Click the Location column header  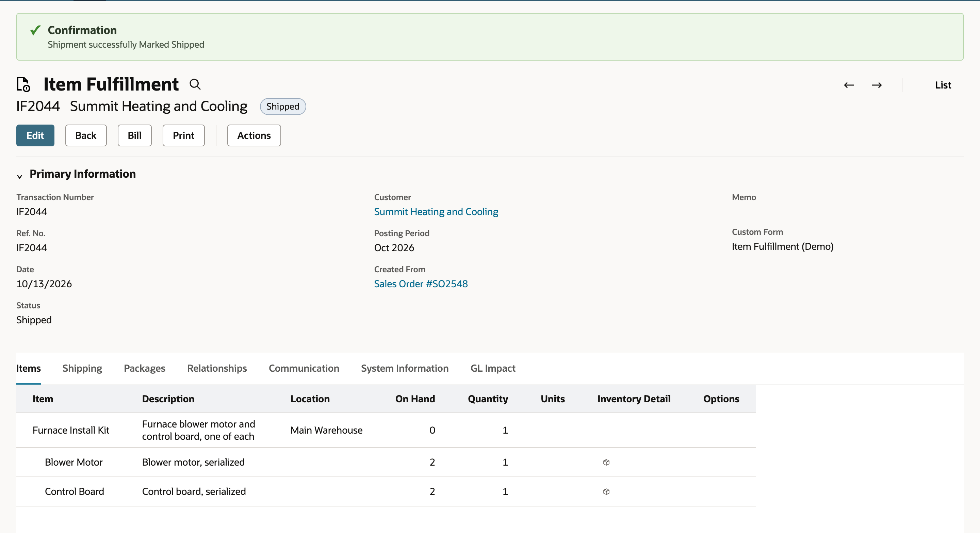point(310,399)
